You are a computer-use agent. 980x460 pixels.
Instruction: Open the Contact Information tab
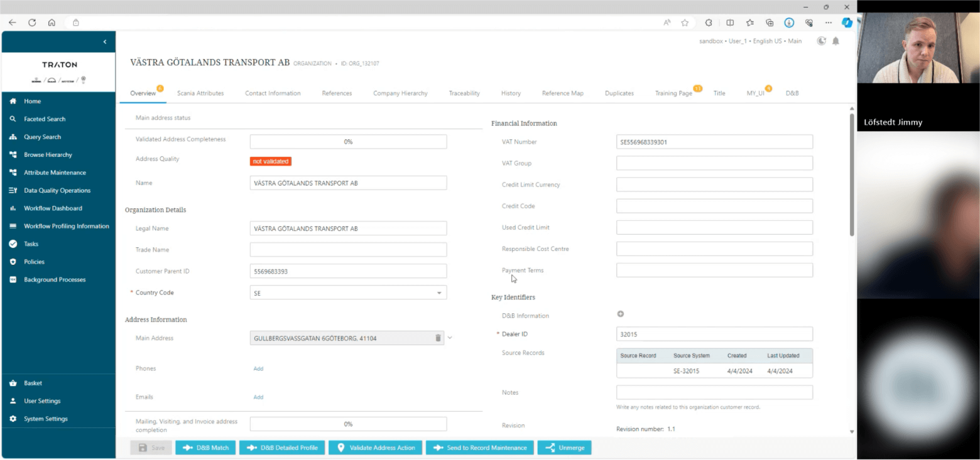pos(273,94)
